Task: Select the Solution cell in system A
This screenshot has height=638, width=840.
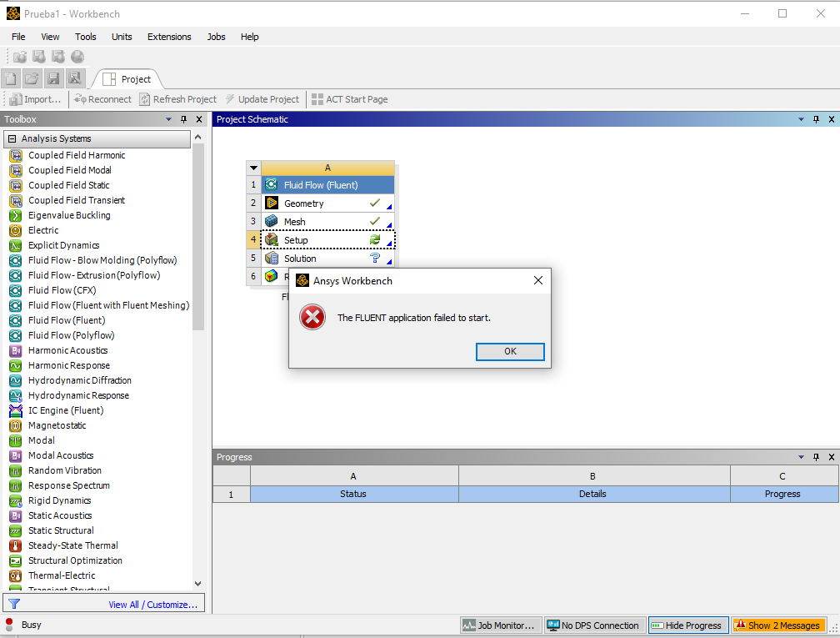Action: pyautogui.click(x=327, y=259)
